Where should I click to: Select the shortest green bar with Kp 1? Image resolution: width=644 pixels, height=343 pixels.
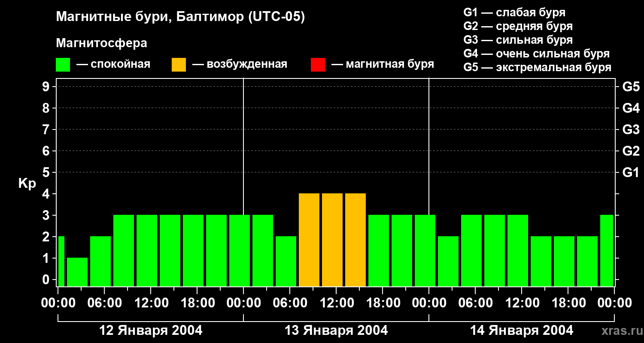coord(77,272)
